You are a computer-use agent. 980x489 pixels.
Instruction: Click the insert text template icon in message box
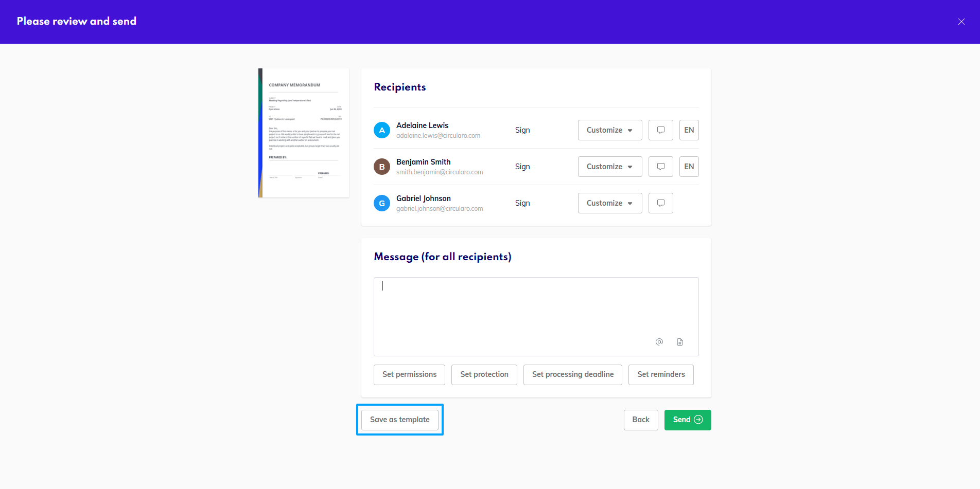679,341
